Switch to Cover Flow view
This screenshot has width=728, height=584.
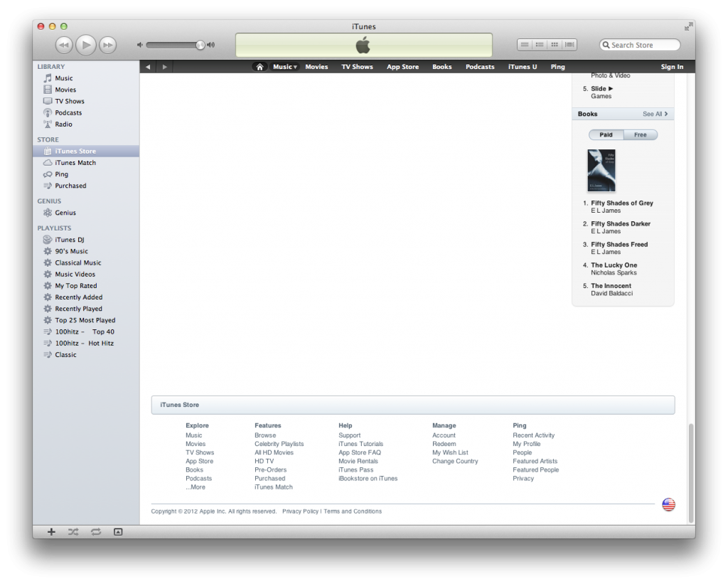[569, 45]
